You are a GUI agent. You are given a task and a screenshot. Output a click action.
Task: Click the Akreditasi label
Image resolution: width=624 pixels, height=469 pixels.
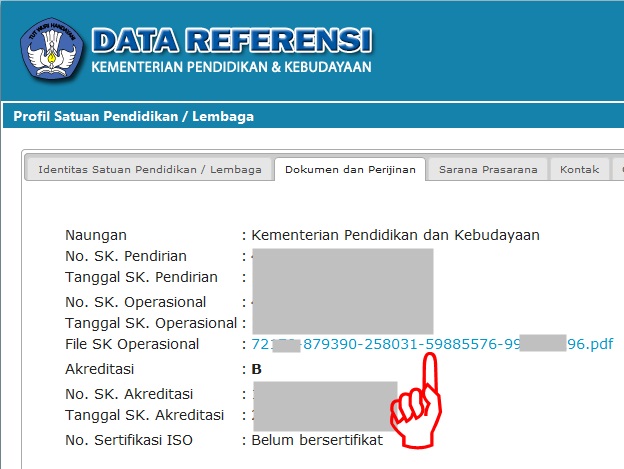(99, 369)
